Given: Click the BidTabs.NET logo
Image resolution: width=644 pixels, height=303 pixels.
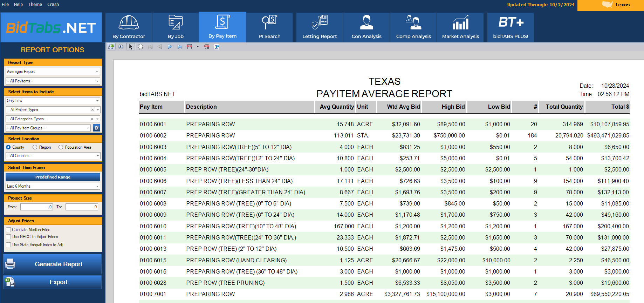Looking at the screenshot, I should pos(51,27).
